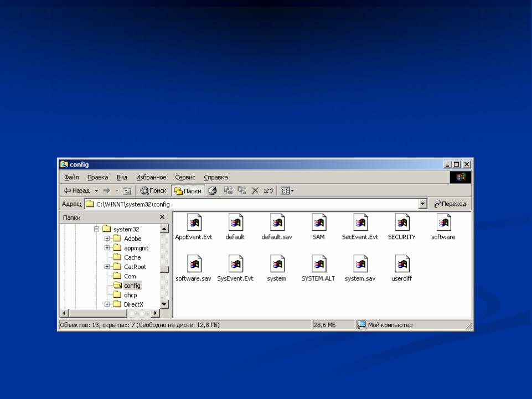The width and height of the screenshot is (532, 399).
Task: Open the Views toolbar dropdown icon
Action: [287, 191]
